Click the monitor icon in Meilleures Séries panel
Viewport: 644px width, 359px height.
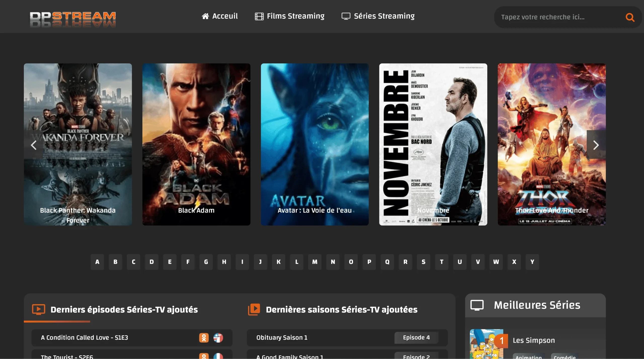[x=477, y=305]
